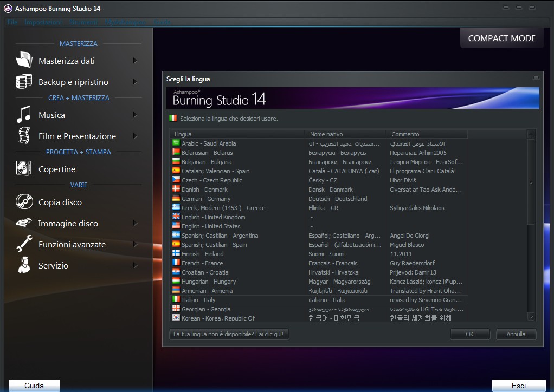Sort by the Lingua column header

pos(237,134)
